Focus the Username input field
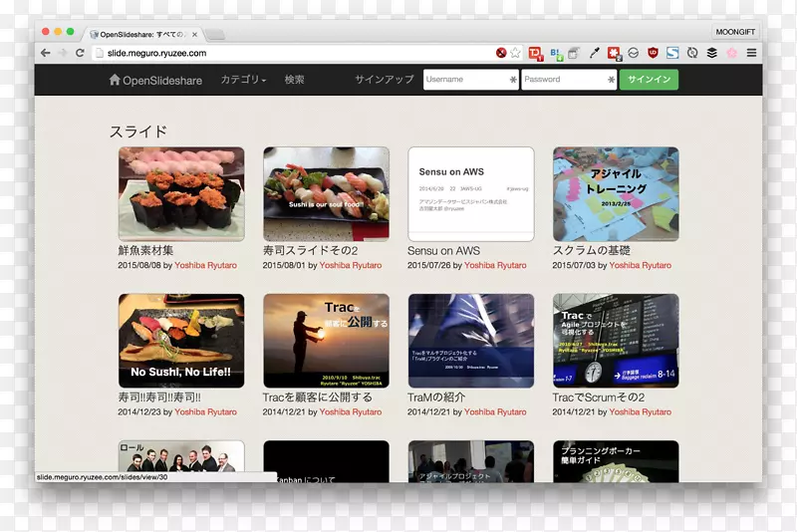797x532 pixels. coord(470,80)
